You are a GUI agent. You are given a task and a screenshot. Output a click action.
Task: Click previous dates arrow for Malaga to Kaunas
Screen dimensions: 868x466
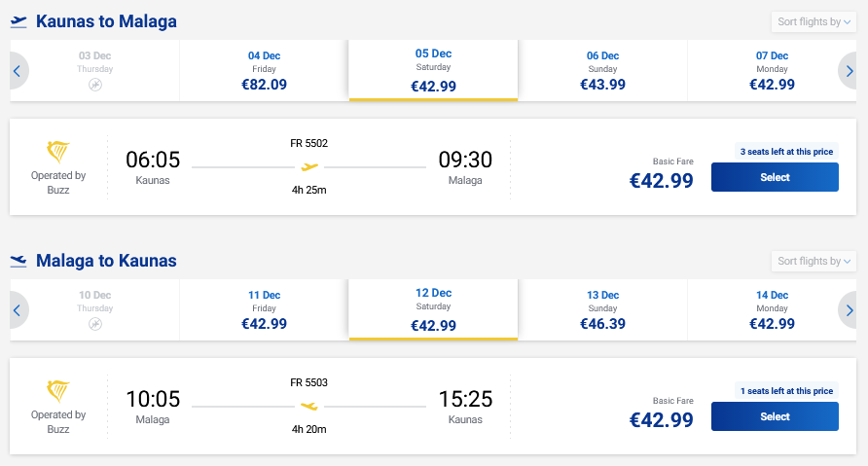point(18,310)
